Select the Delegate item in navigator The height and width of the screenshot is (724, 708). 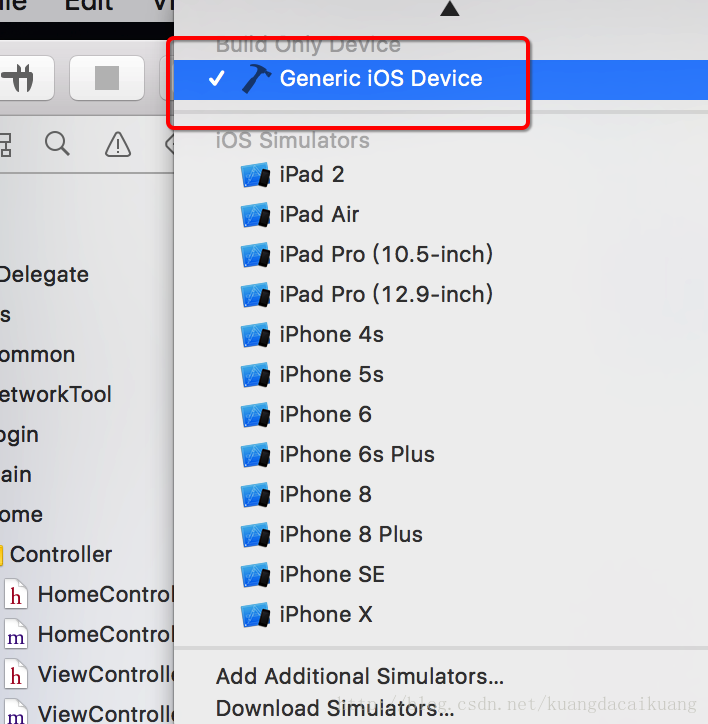tap(44, 275)
